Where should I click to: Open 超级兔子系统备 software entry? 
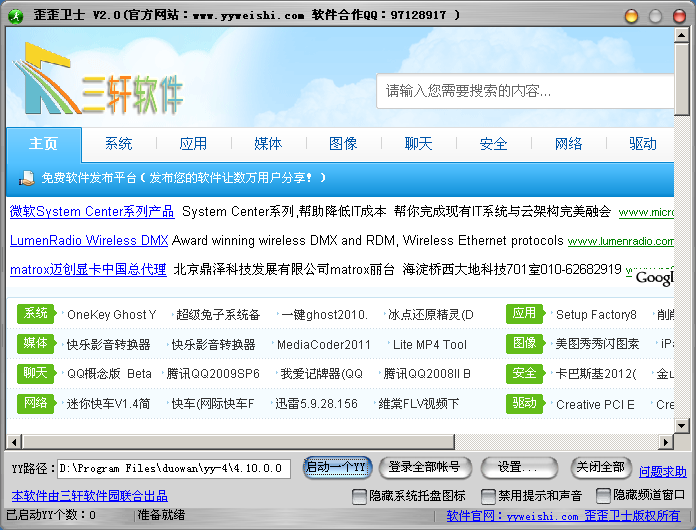tap(218, 315)
